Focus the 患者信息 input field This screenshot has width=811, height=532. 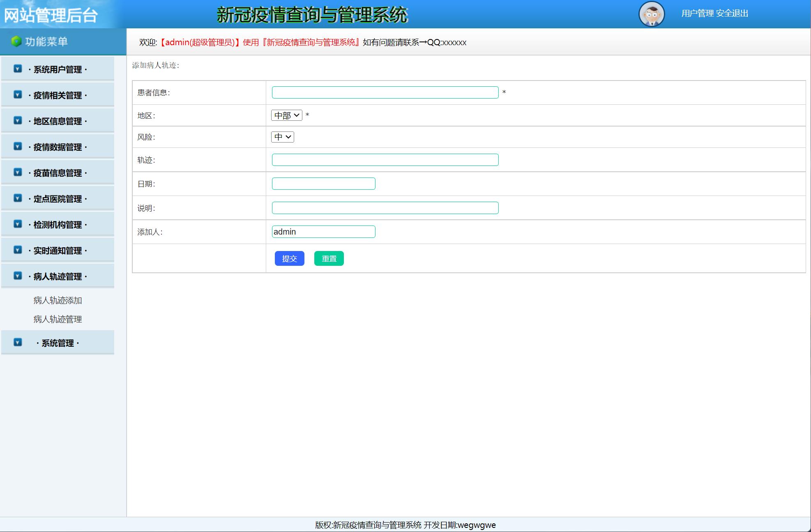pyautogui.click(x=385, y=92)
